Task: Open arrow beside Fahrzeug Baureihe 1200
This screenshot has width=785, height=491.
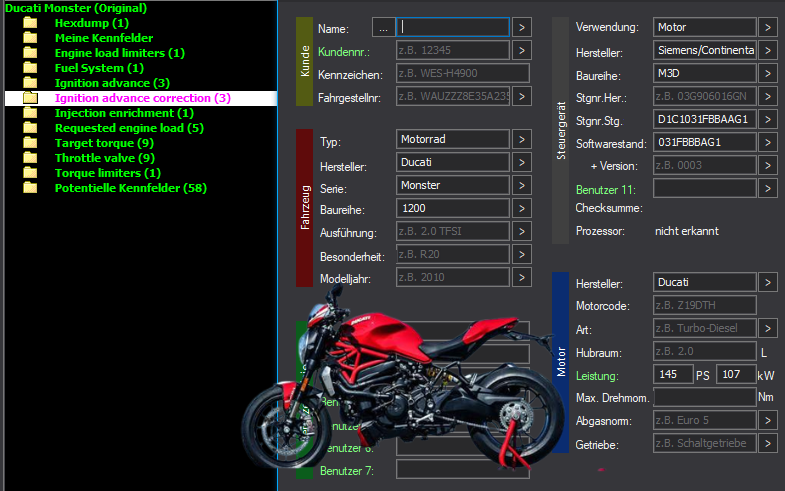Action: click(522, 208)
